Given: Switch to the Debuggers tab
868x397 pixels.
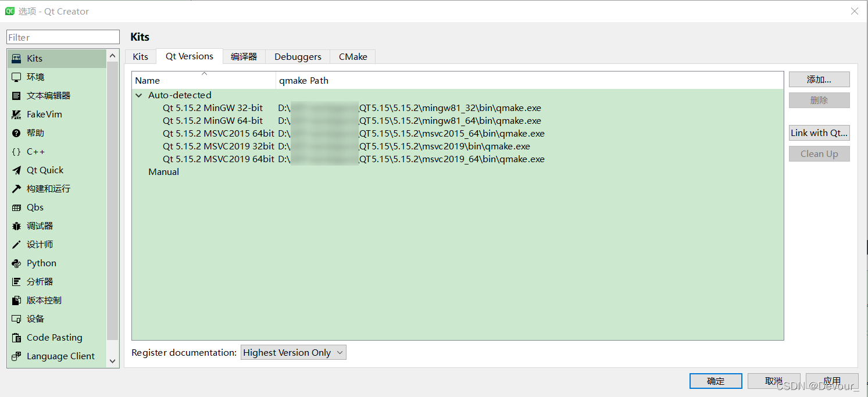Looking at the screenshot, I should 298,56.
